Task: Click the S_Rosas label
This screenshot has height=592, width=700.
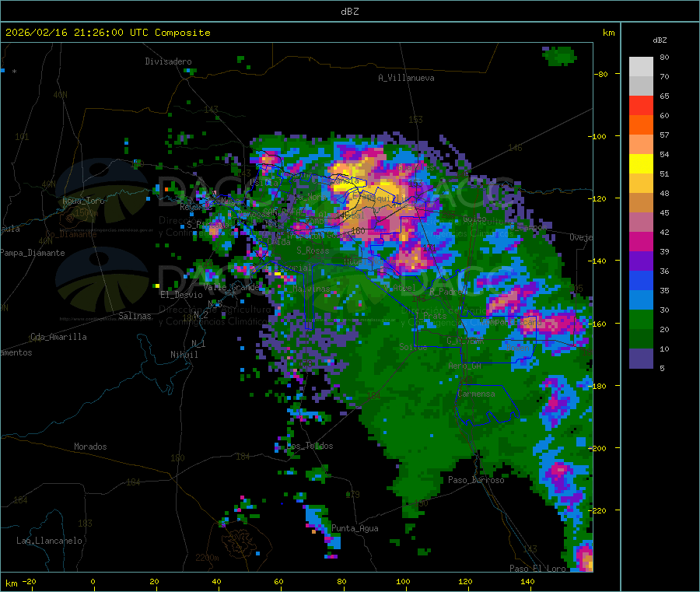Action: pos(313,251)
